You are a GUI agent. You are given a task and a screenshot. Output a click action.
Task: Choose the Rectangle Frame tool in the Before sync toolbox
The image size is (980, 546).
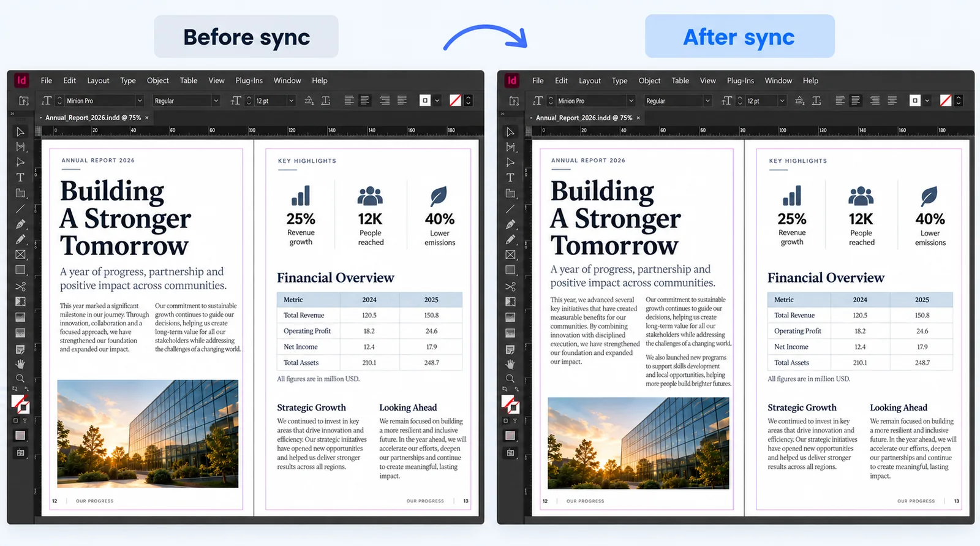point(20,254)
